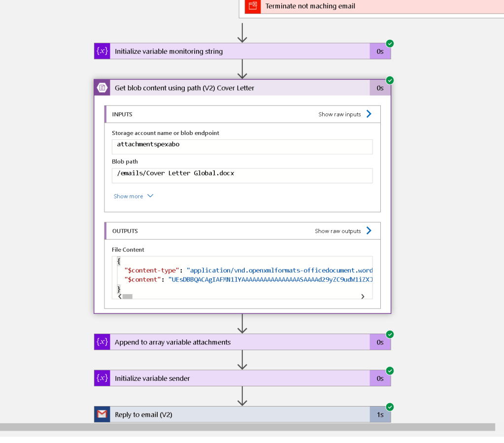Open the Terminate not maching email action

tap(374, 6)
